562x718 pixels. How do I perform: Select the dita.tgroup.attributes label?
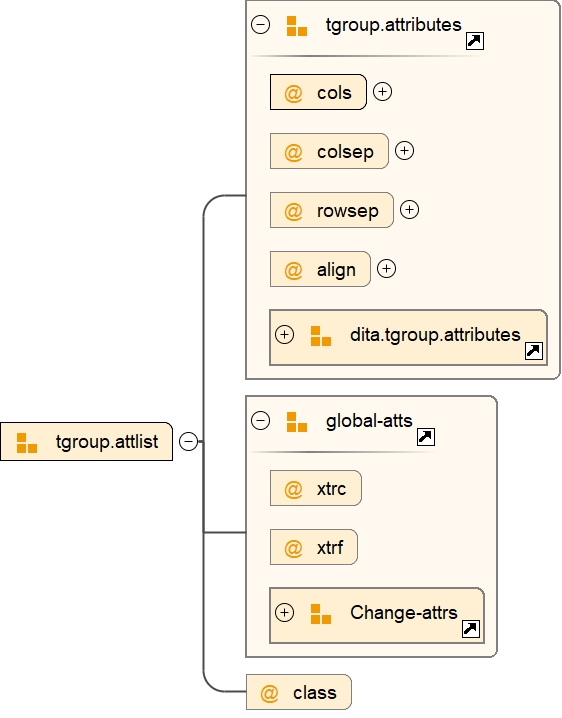pos(435,335)
